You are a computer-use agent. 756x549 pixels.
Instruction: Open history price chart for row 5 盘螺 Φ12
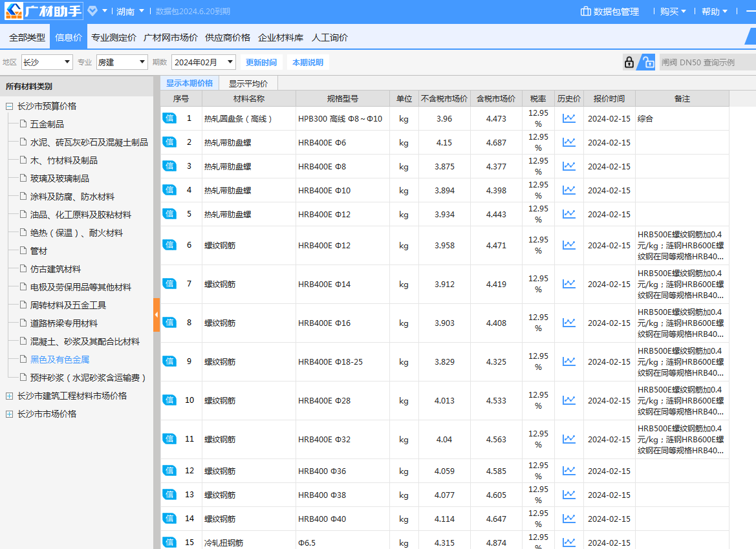(x=569, y=214)
